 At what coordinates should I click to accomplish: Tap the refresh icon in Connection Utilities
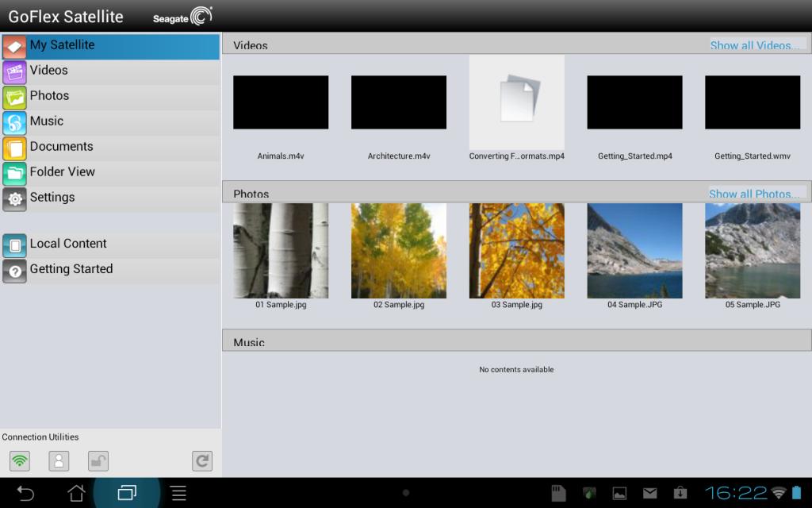(x=202, y=461)
